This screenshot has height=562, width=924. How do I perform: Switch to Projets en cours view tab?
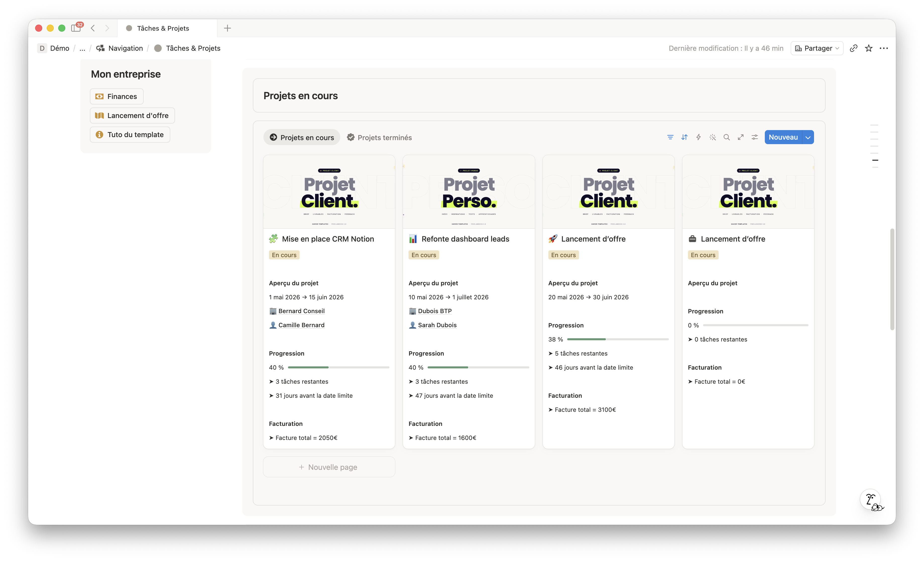click(302, 138)
